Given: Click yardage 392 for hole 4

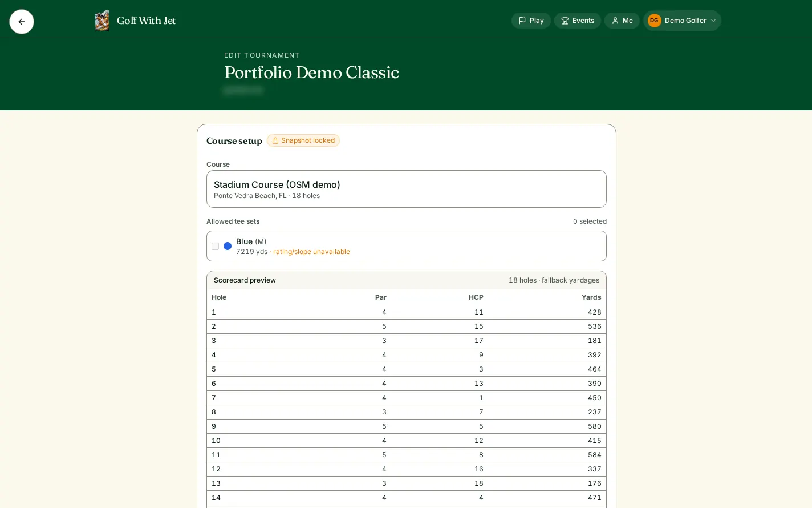Looking at the screenshot, I should (595, 355).
